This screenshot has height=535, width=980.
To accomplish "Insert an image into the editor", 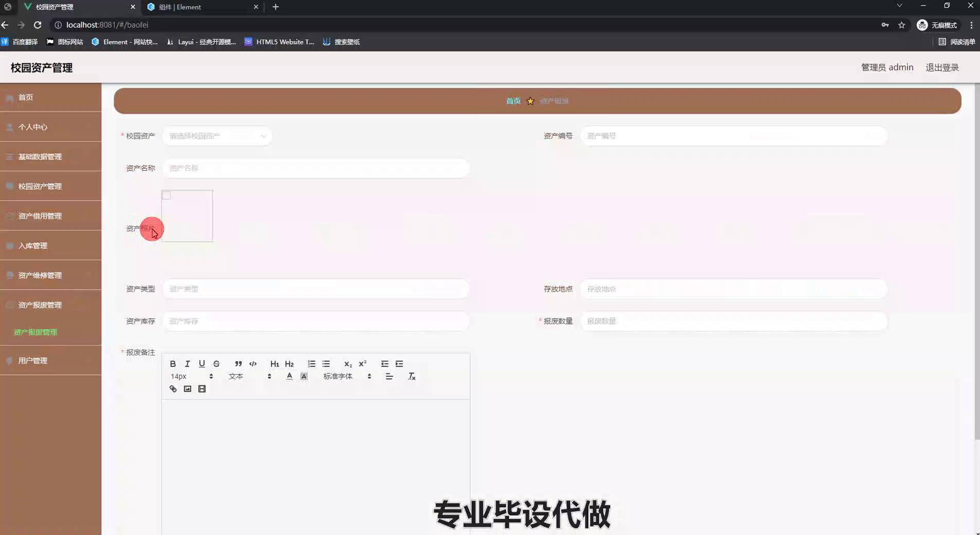I will tap(187, 389).
